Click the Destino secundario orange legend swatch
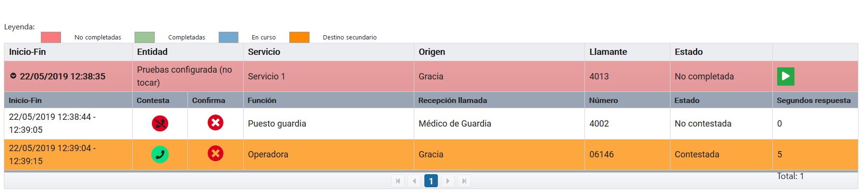The width and height of the screenshot is (868, 192). coord(299,37)
